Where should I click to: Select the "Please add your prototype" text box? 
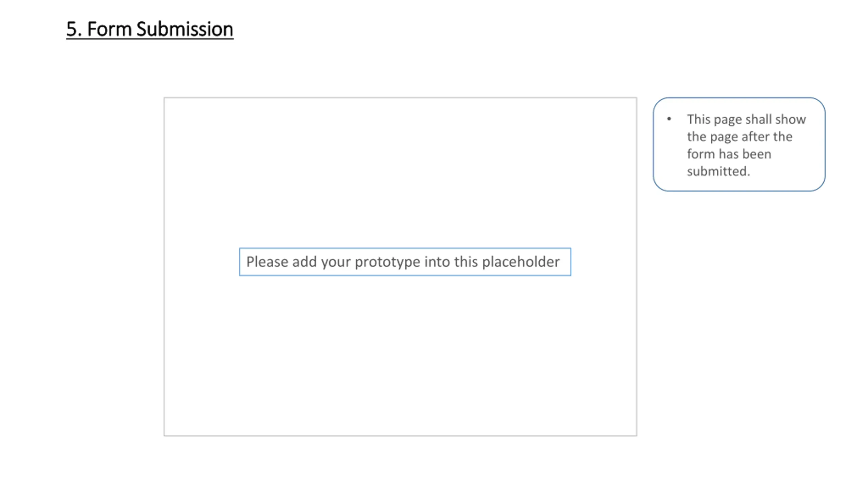point(405,262)
